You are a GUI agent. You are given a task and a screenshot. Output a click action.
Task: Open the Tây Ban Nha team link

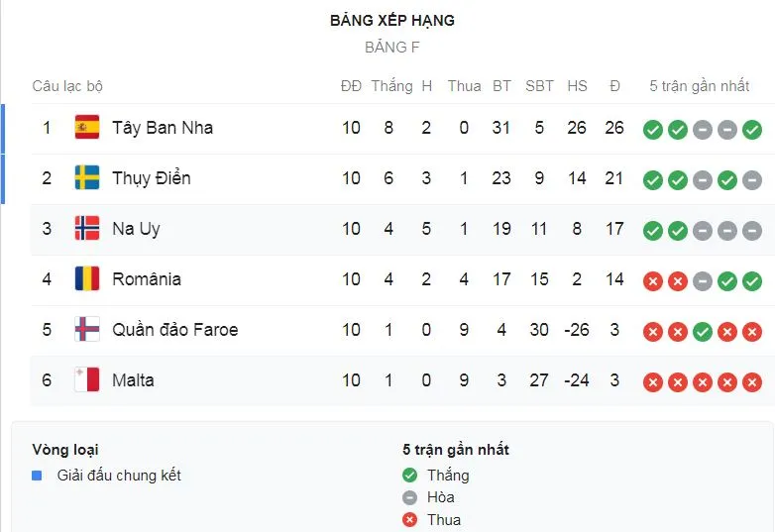163,127
